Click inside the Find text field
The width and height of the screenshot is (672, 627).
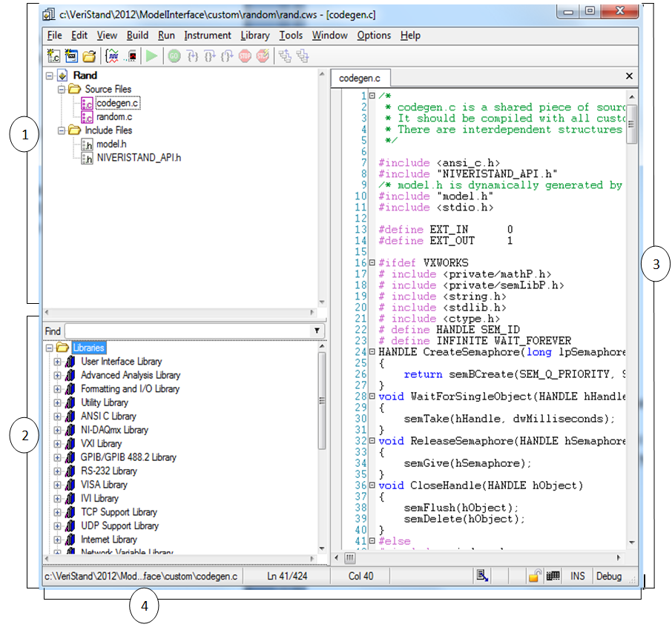pyautogui.click(x=185, y=331)
